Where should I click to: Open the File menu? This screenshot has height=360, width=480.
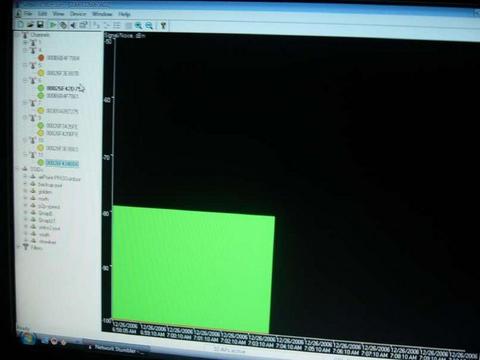(28, 13)
